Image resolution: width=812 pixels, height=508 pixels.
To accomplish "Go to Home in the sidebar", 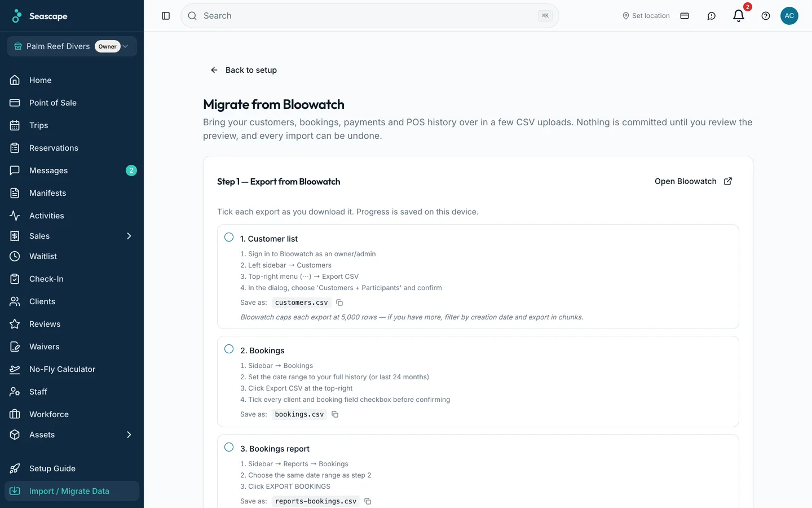I will pyautogui.click(x=72, y=80).
